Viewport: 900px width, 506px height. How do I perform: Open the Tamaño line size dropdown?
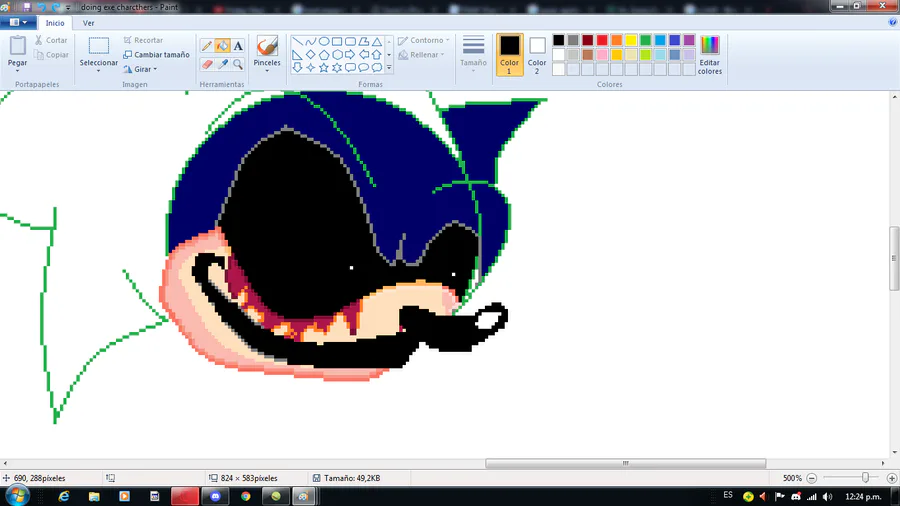tap(474, 55)
